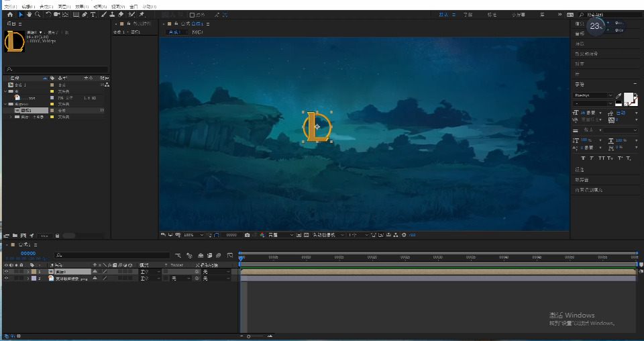Image resolution: width=644 pixels, height=341 pixels.
Task: Toggle the snapping checkbox in toolbar
Action: tap(192, 15)
